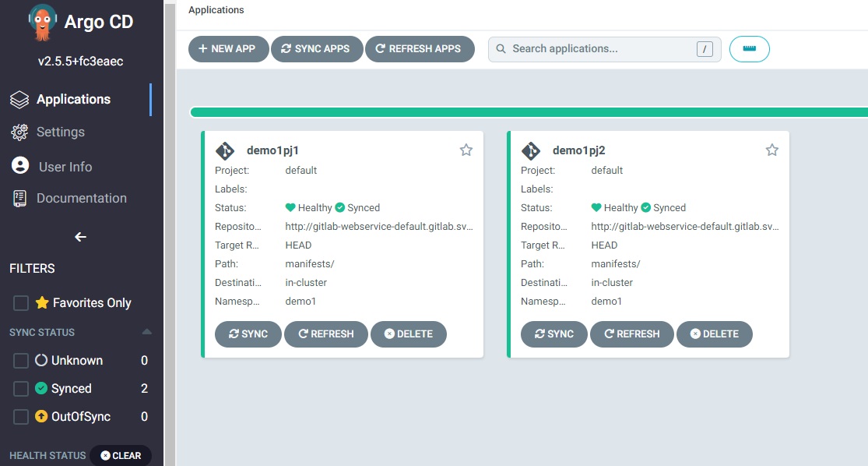Image resolution: width=868 pixels, height=466 pixels.
Task: Go to Settings in sidebar
Action: (x=61, y=132)
